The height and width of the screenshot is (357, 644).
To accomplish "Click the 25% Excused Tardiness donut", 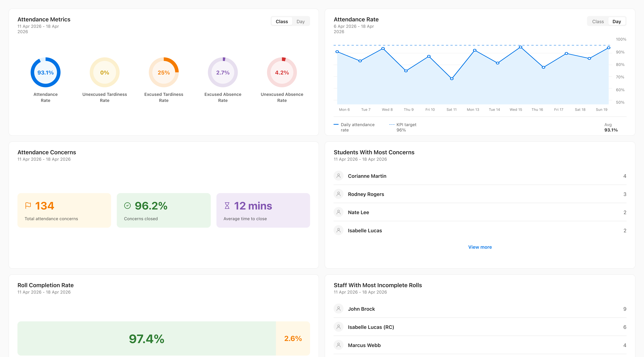I will [164, 72].
